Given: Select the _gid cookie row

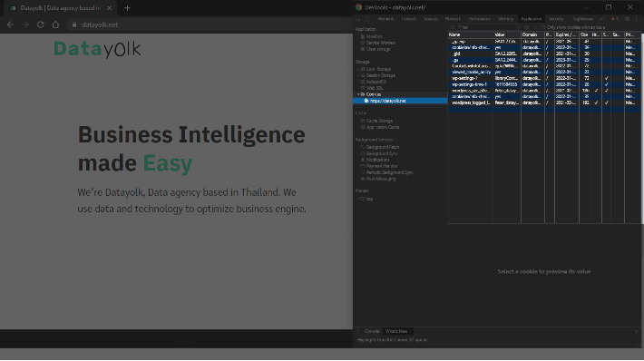Looking at the screenshot, I should tap(544, 54).
